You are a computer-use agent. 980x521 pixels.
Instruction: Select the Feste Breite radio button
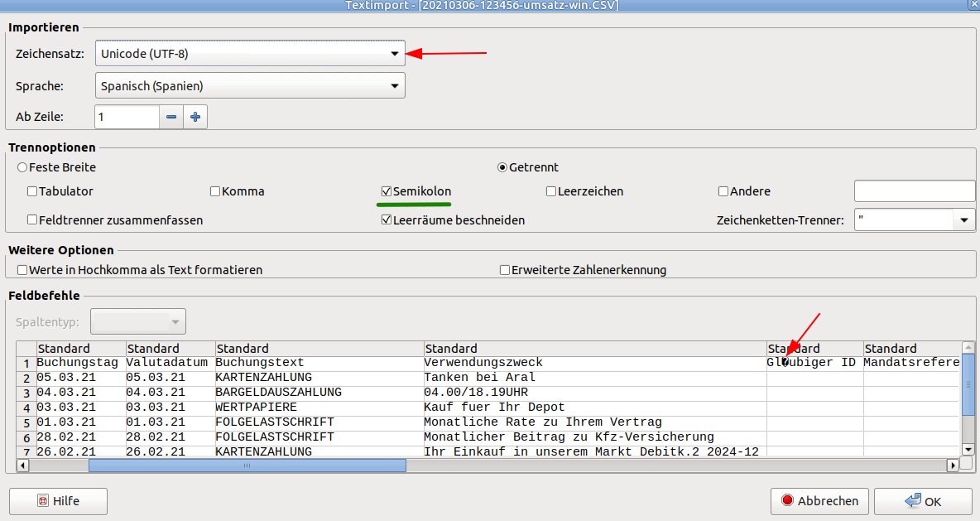click(22, 167)
